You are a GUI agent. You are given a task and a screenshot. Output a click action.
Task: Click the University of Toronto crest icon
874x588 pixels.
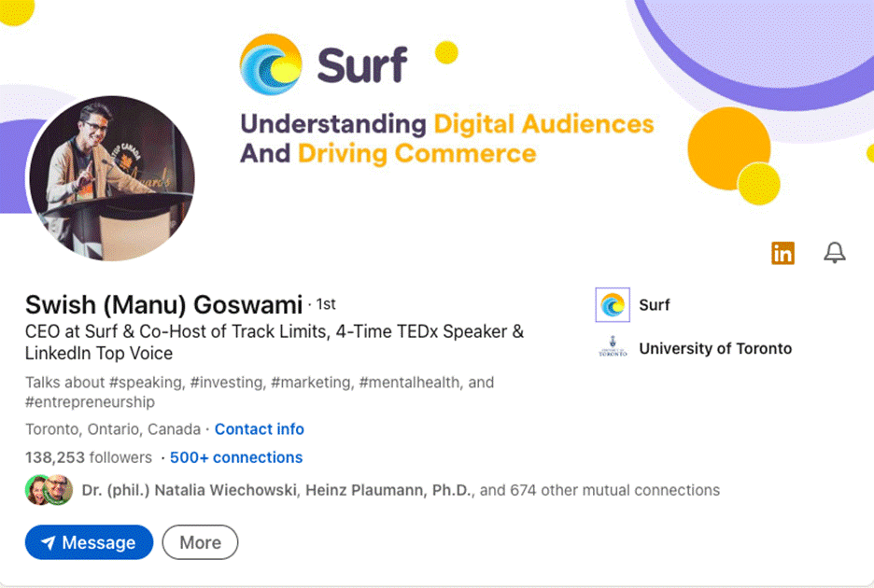[613, 347]
